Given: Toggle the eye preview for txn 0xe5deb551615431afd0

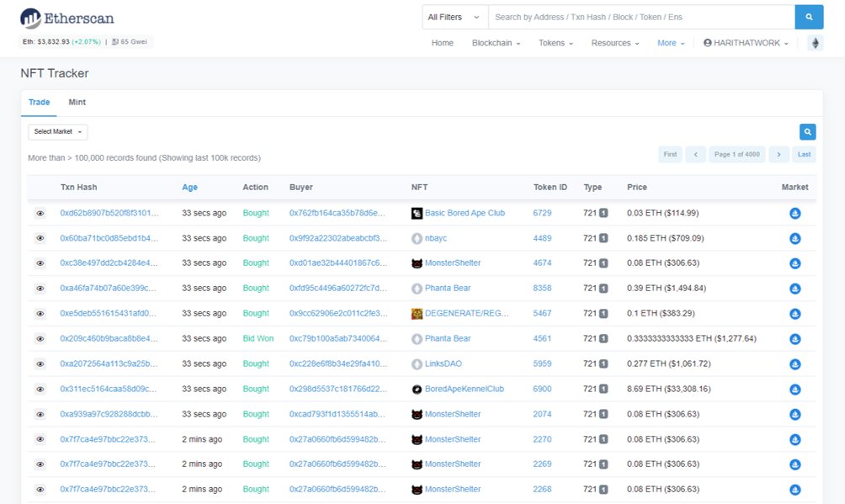Looking at the screenshot, I should (x=40, y=314).
